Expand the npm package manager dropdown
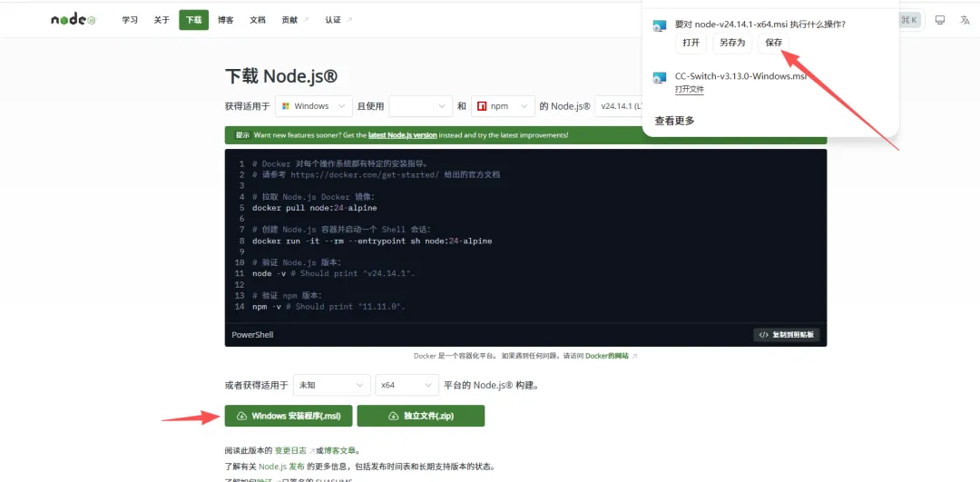Viewport: 980px width, 482px height. tap(503, 106)
